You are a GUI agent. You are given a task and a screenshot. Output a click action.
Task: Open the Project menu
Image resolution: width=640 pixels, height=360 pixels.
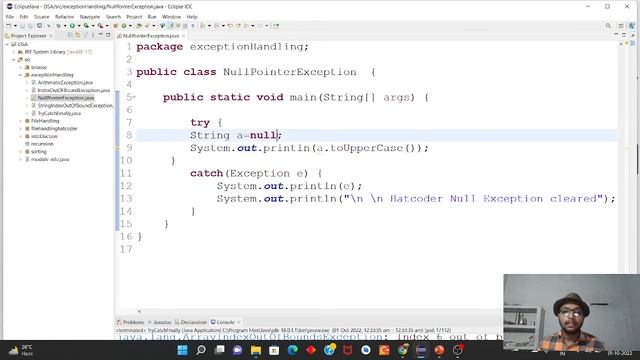click(x=134, y=17)
